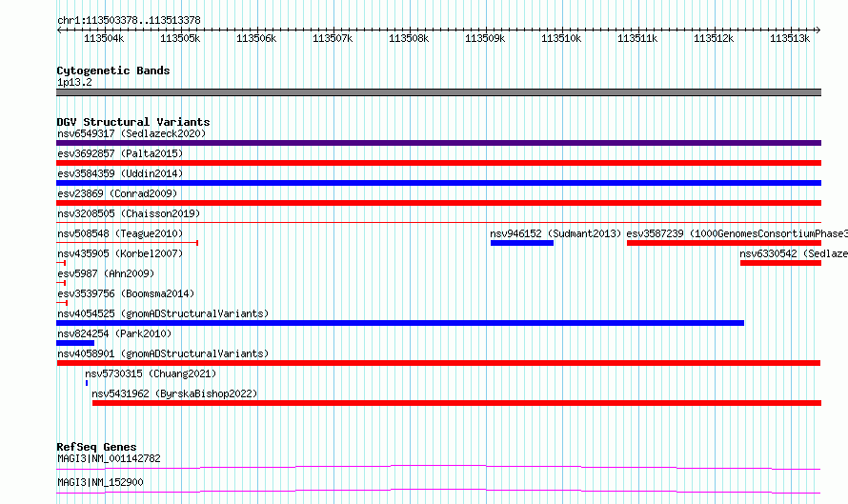Click the red esv23869 Conrad2009 bar
Screen dimensions: 848x504
(x=438, y=203)
